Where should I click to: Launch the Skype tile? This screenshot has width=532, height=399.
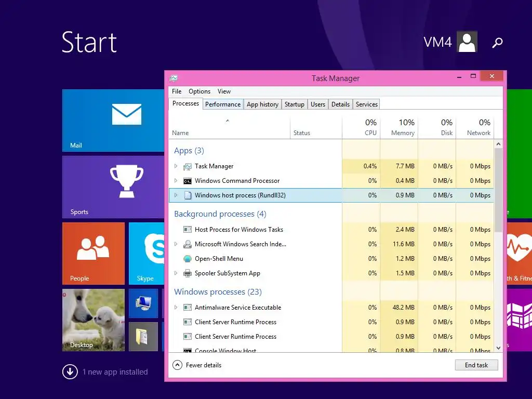[x=147, y=254]
